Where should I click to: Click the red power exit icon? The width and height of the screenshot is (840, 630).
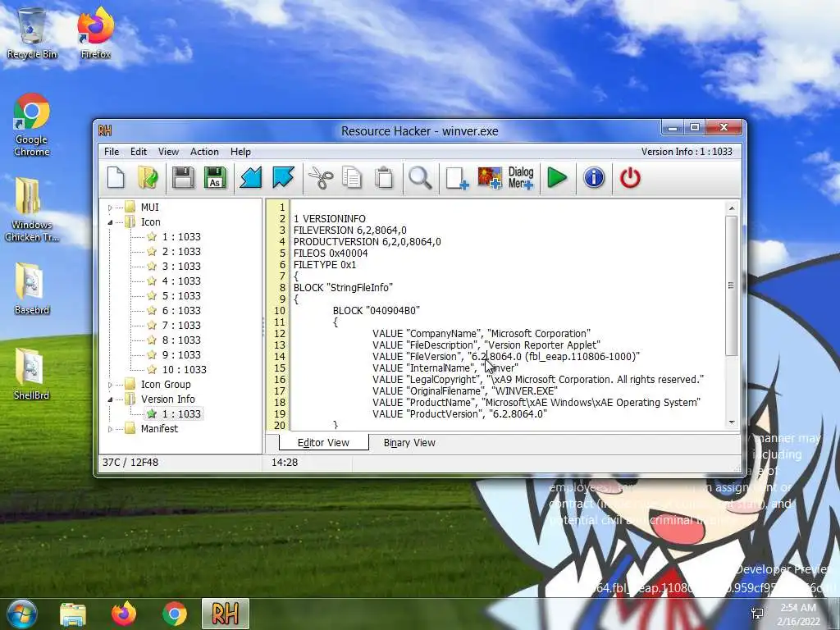tap(630, 178)
